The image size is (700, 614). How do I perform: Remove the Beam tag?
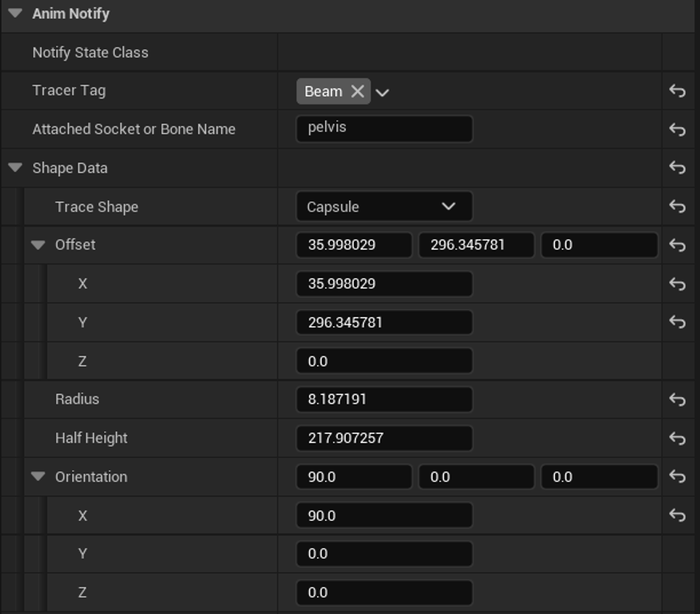[x=357, y=92]
